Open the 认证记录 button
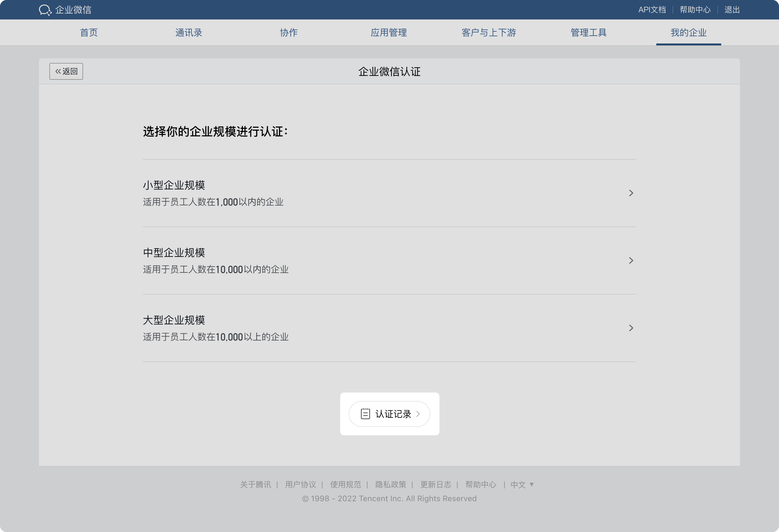This screenshot has height=532, width=779. pos(389,414)
